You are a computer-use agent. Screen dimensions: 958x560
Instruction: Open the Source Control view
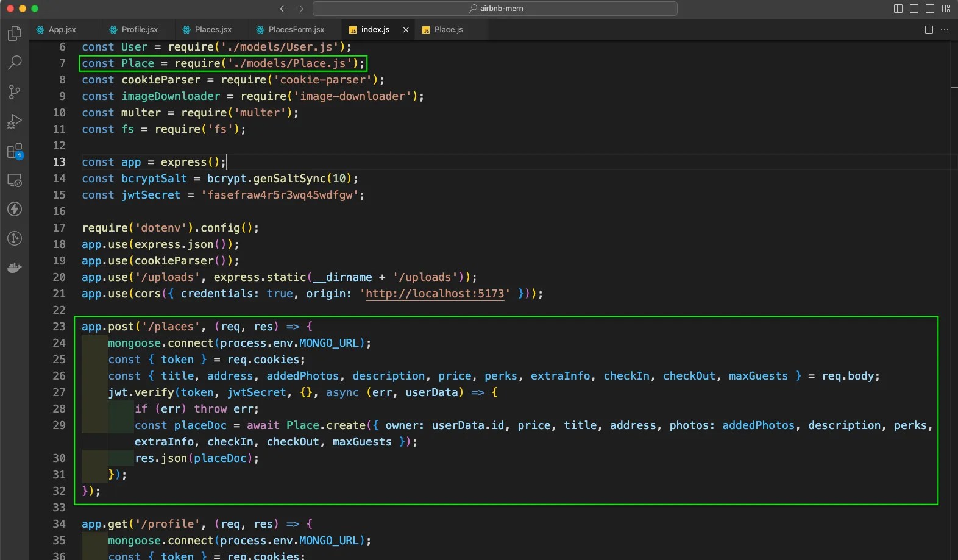pos(15,92)
